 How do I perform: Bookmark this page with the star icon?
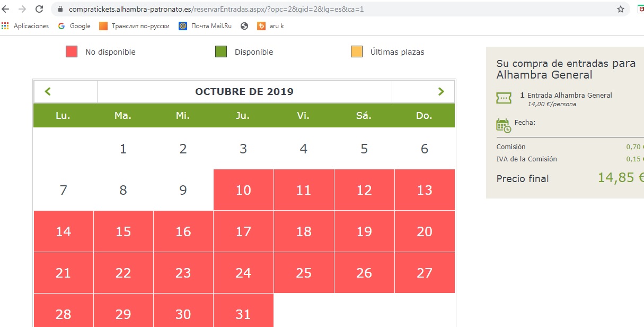pyautogui.click(x=621, y=9)
